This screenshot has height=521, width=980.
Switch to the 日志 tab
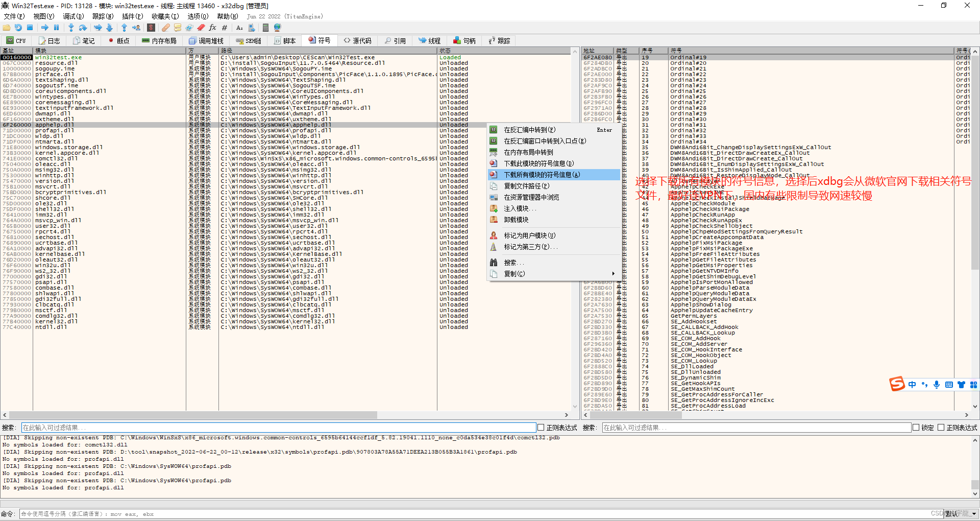point(48,40)
